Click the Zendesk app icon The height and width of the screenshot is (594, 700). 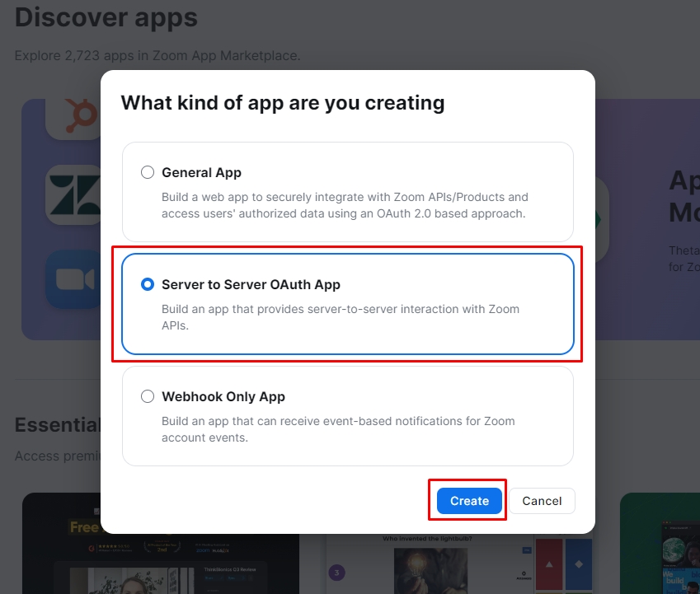[74, 194]
